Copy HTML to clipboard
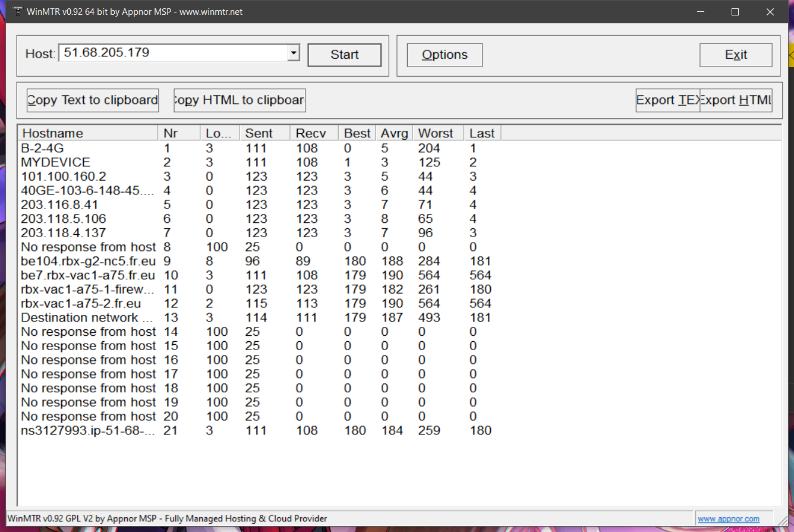This screenshot has width=794, height=532. (240, 100)
